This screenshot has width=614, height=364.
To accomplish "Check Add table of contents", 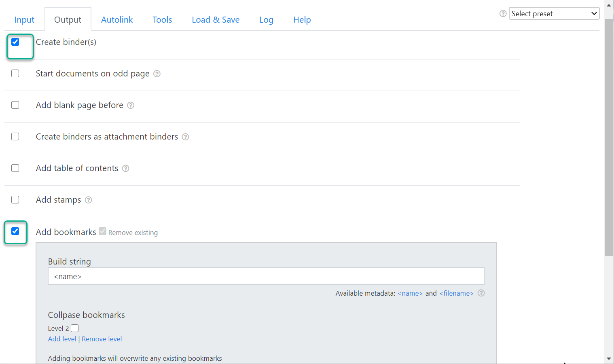I will [15, 168].
